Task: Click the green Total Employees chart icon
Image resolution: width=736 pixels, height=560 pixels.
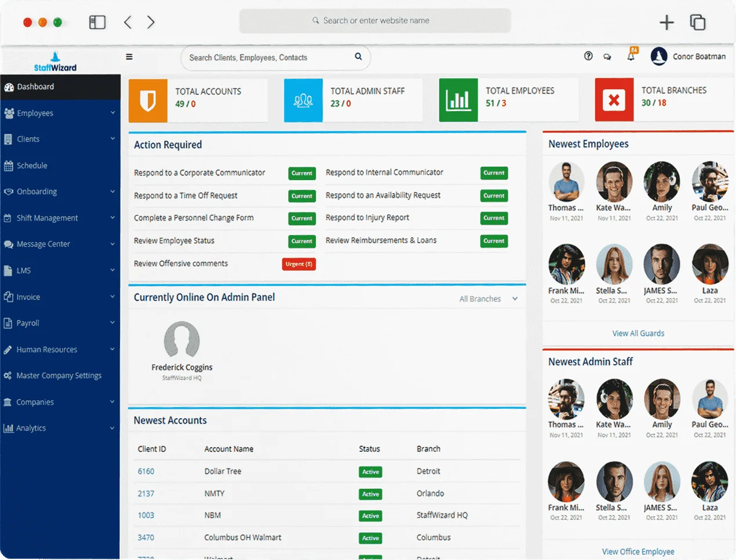Action: coord(458,99)
